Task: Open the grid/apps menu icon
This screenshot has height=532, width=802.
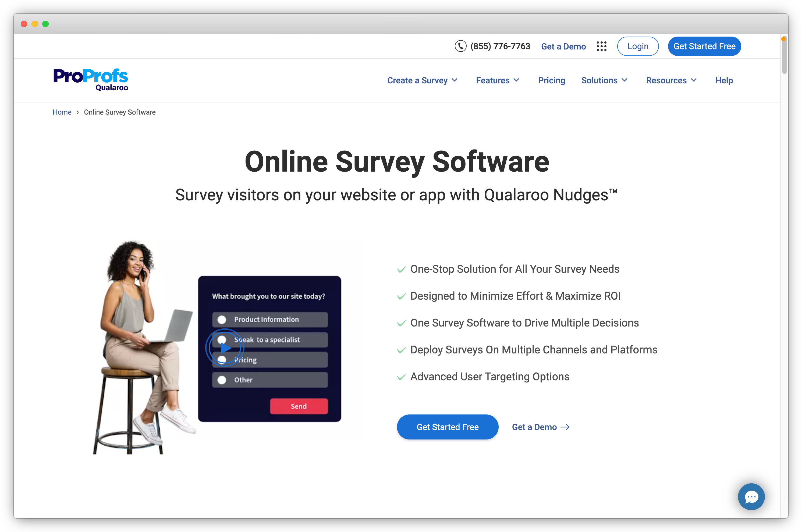Action: (x=601, y=46)
